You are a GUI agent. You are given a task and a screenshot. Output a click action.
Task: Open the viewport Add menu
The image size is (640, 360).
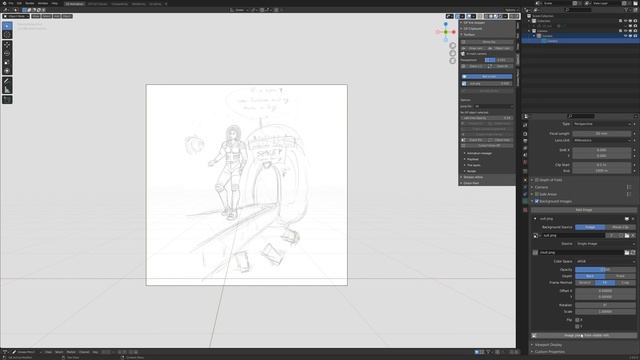click(57, 16)
